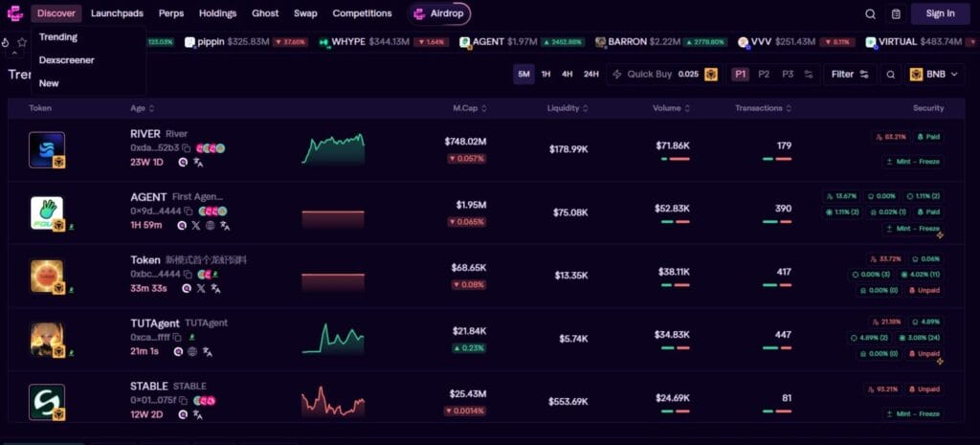Copy the TUTAgent contract address 0xca...ffff
The width and height of the screenshot is (980, 445).
[x=177, y=338]
